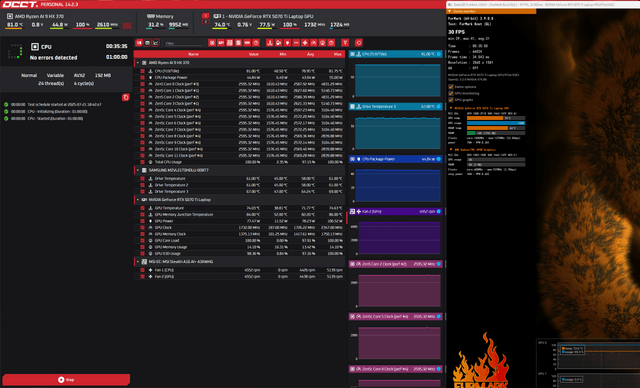Sort the sensor table by Max column
Viewport: 640px width, 388px height.
pos(338,54)
